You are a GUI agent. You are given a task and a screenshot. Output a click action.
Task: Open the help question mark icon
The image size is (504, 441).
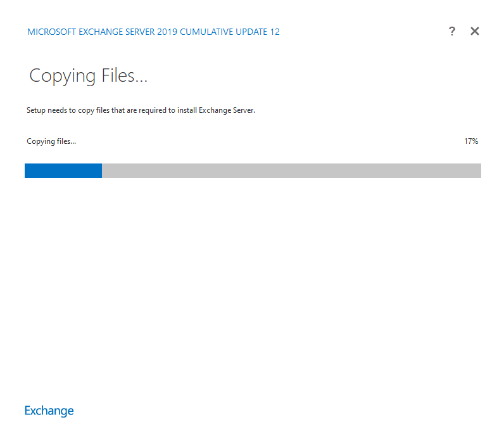451,31
